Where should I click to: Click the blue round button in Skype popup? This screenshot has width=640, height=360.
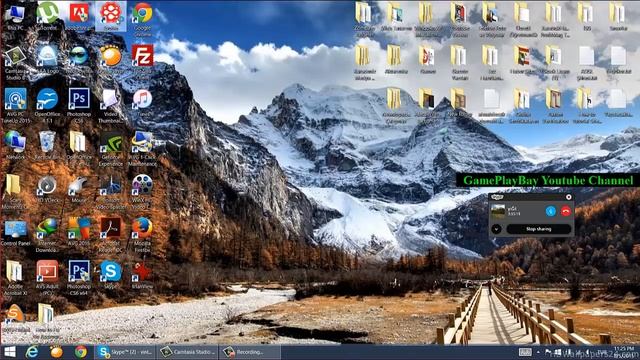pos(551,211)
